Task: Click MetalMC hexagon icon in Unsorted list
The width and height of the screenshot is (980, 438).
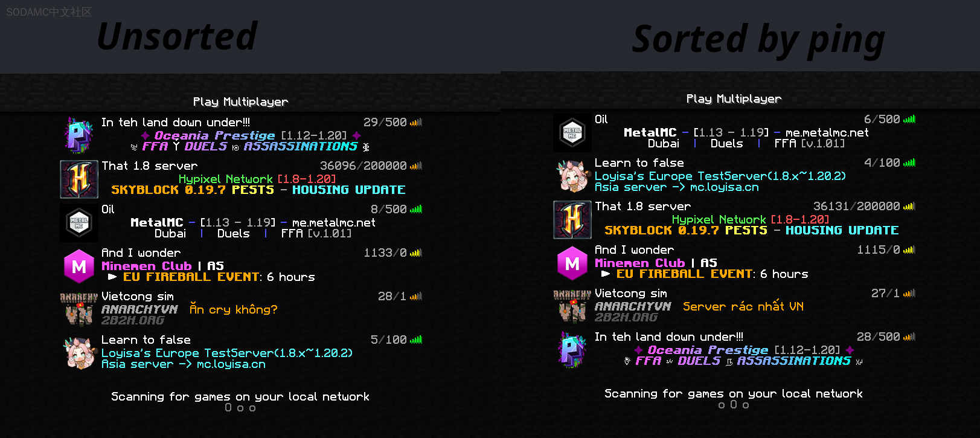Action: point(79,222)
